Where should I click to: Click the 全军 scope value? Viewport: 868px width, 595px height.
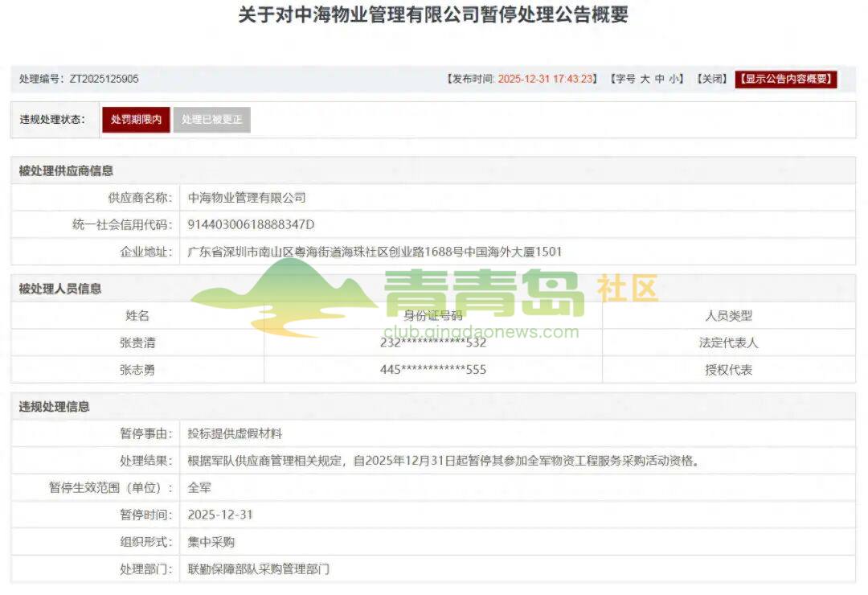point(199,488)
